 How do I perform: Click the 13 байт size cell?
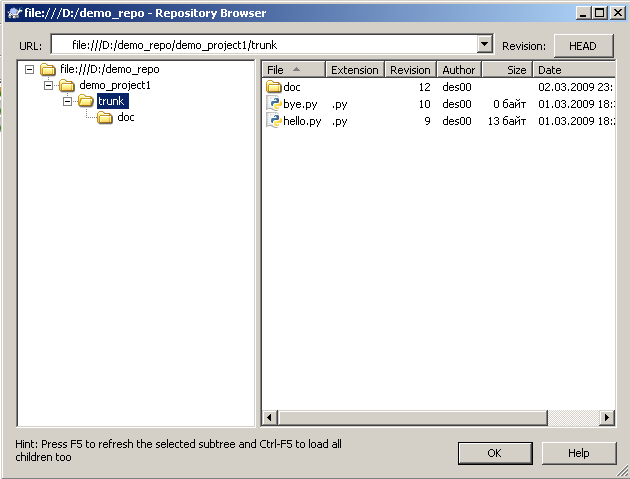pyautogui.click(x=507, y=121)
